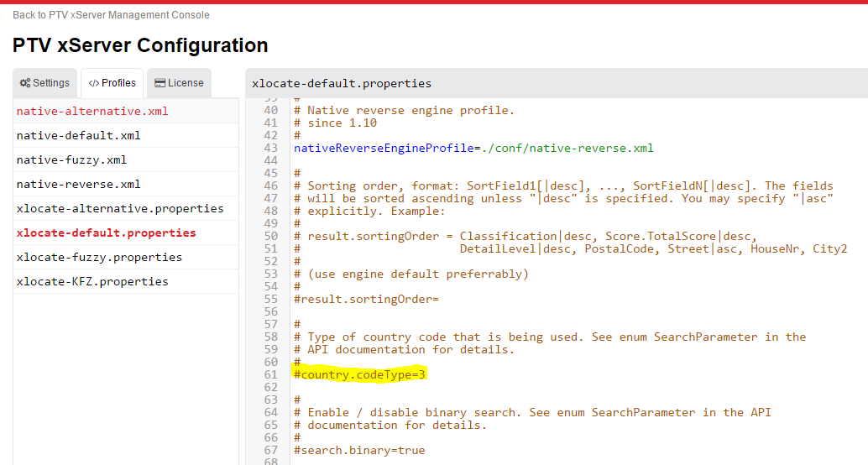Click the card icon on License tab
This screenshot has height=465, width=868.
159,83
